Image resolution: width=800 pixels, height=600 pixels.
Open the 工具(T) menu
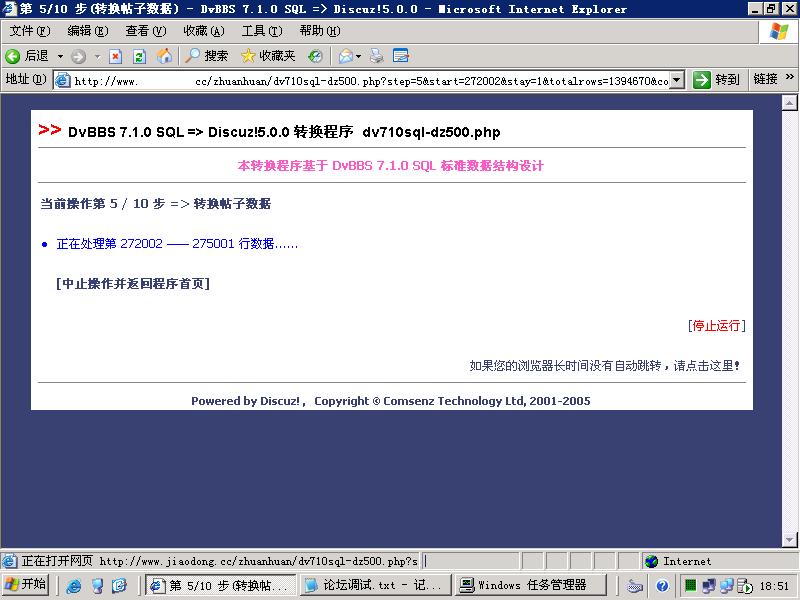(262, 31)
